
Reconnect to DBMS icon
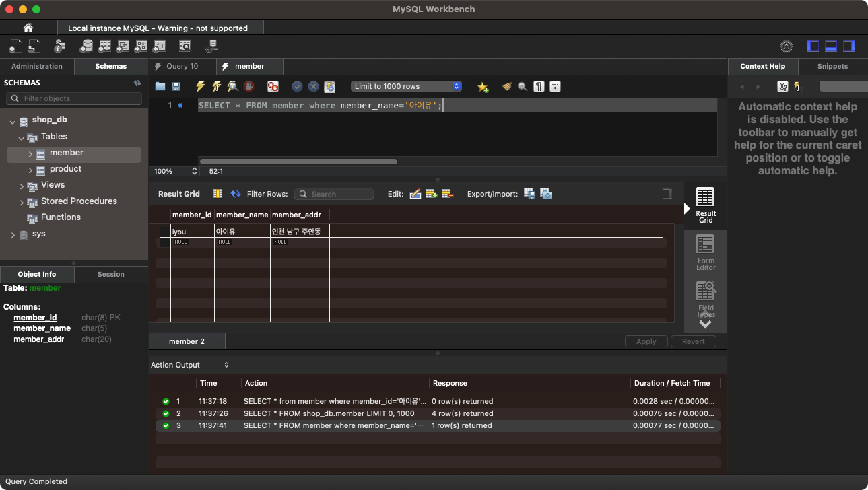211,46
